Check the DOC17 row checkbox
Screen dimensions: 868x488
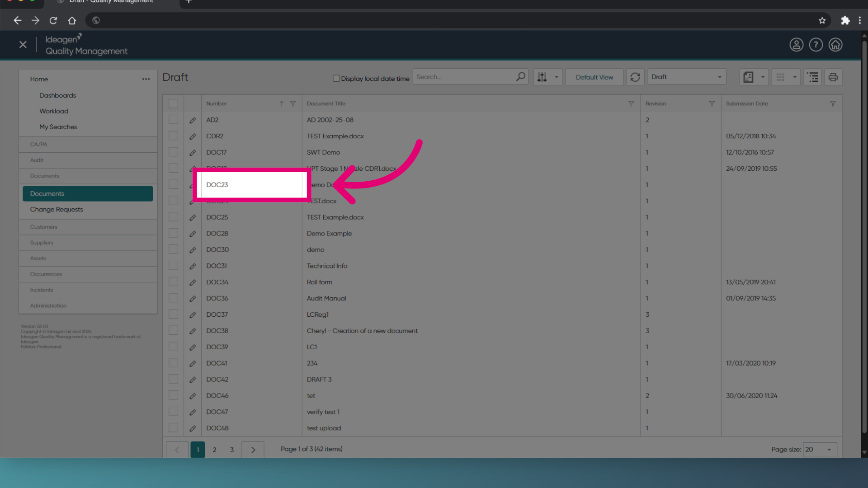point(173,152)
